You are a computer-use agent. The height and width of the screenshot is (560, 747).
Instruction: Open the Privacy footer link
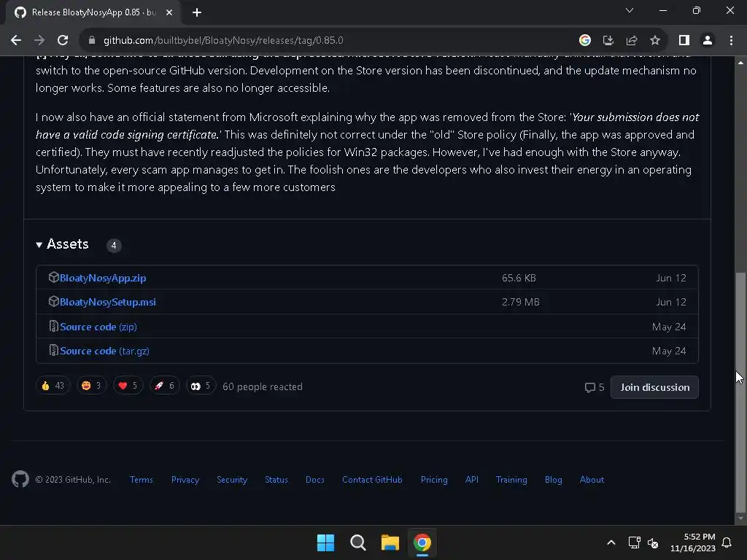click(185, 480)
